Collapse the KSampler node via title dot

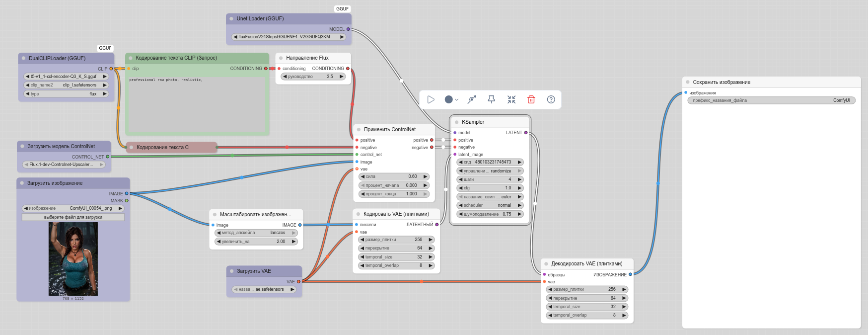coord(456,122)
